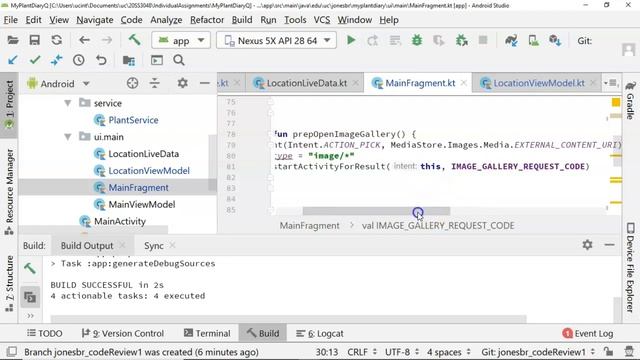This screenshot has height=360, width=640.
Task: Open the Nexus 5X API 28 device dropdown
Action: (276, 40)
